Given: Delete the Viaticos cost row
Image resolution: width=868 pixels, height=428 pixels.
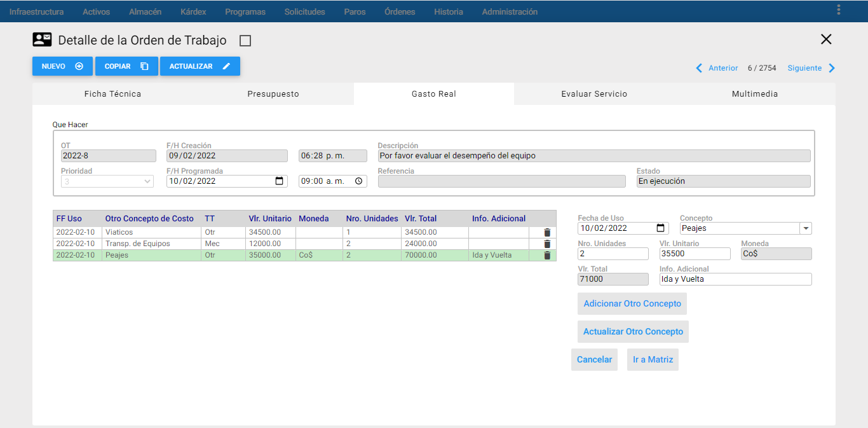Looking at the screenshot, I should (547, 232).
